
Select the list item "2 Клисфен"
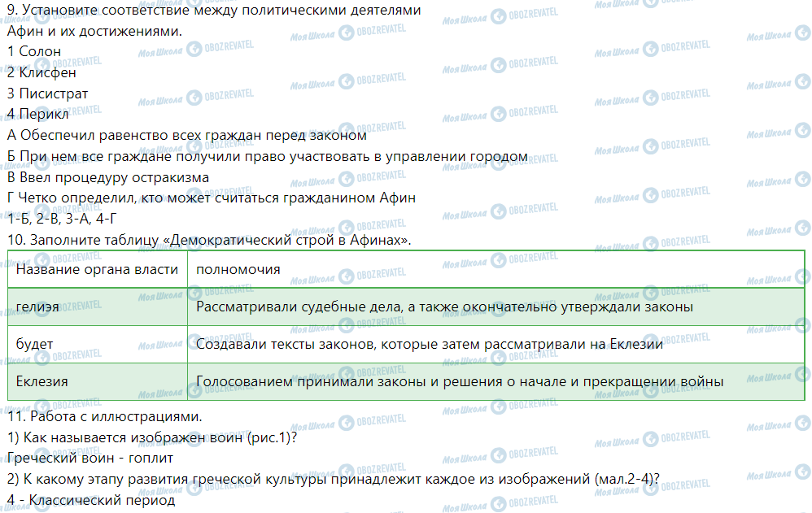point(41,72)
